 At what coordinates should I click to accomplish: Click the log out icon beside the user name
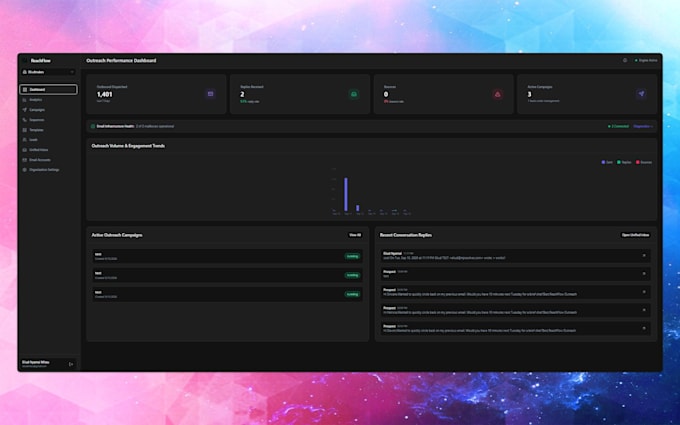point(71,364)
